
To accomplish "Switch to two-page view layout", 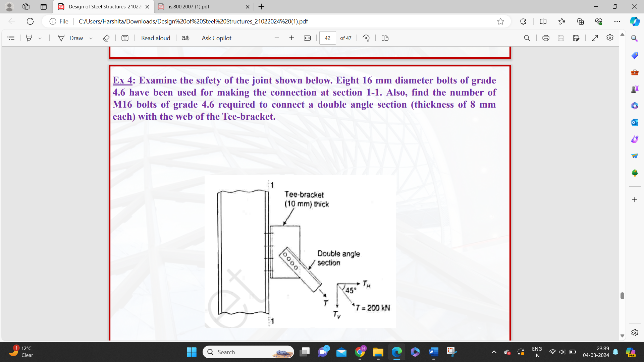I will tap(385, 38).
